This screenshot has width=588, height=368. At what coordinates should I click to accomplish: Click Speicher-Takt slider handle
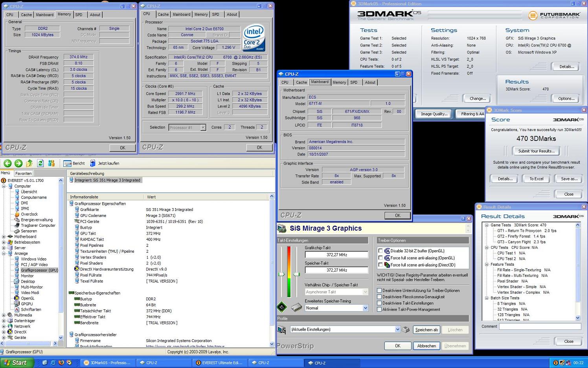click(296, 274)
